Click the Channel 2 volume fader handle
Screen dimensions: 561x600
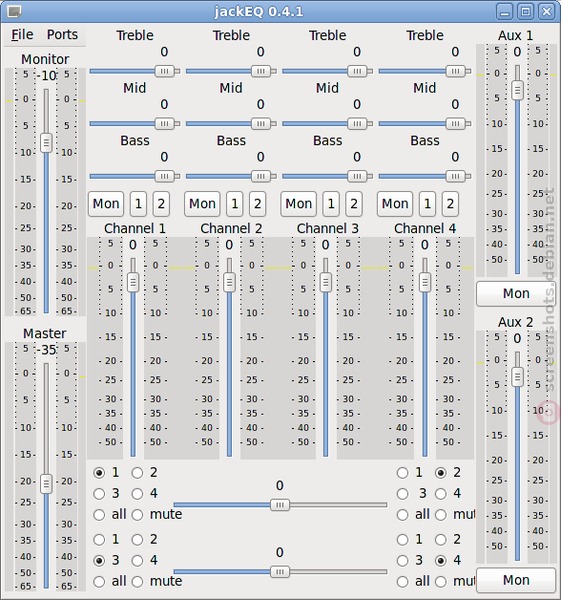coord(229,282)
